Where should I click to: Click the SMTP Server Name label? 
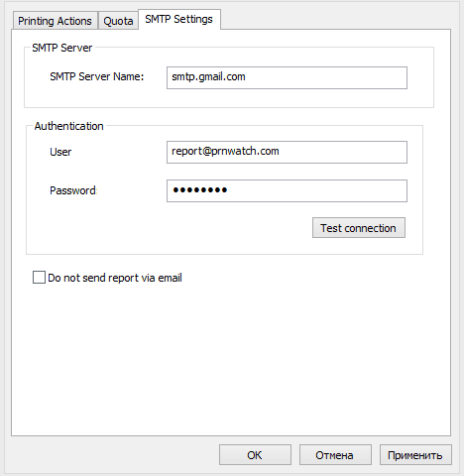point(97,76)
